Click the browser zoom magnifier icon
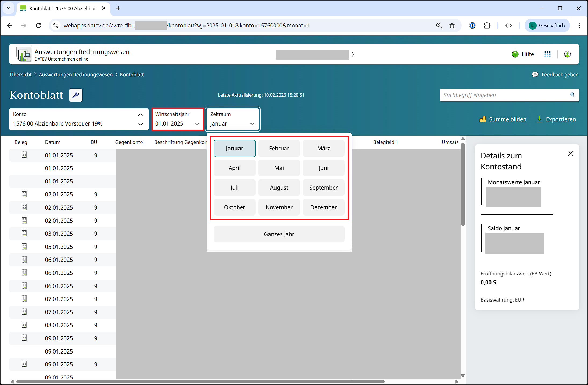The width and height of the screenshot is (588, 385). 439,26
